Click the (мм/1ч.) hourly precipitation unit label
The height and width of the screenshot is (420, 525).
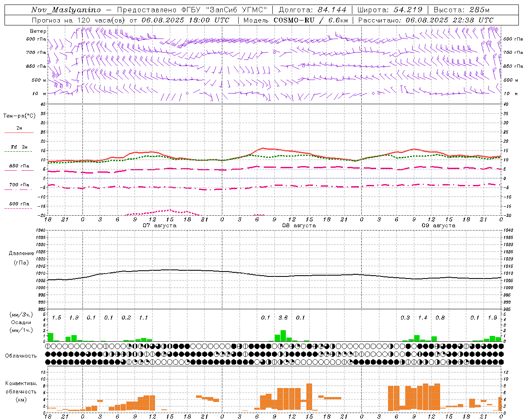click(21, 330)
